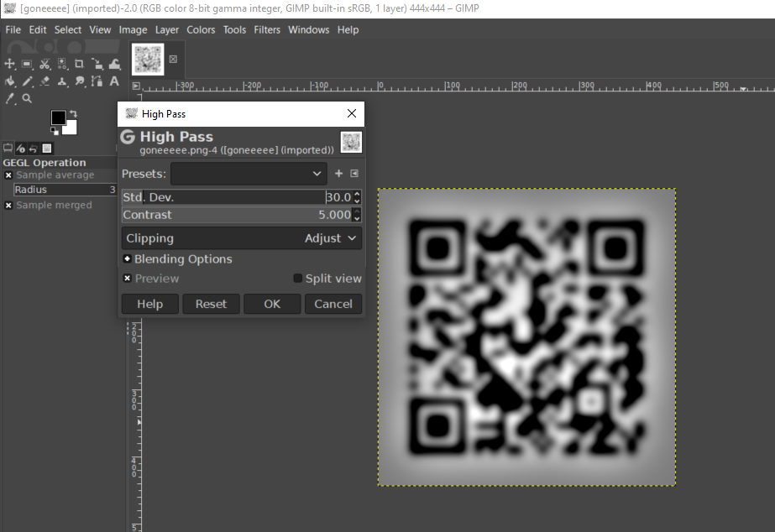Select the Eraser tool
This screenshot has height=532, width=775.
(x=45, y=81)
